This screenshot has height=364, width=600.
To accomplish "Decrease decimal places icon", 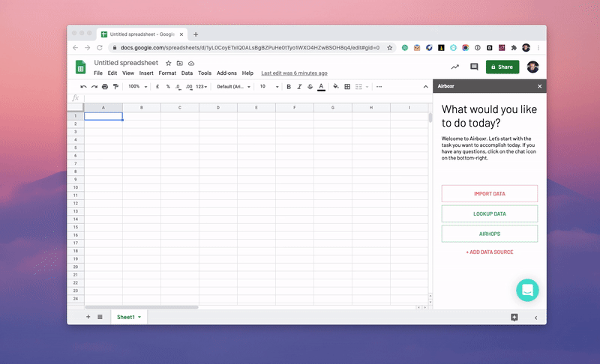I will (x=178, y=87).
